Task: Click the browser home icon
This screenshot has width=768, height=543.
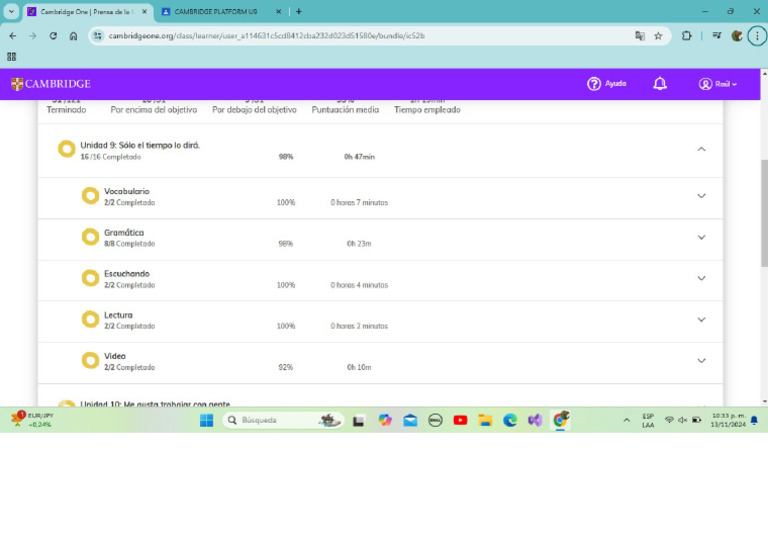Action: coord(73,36)
